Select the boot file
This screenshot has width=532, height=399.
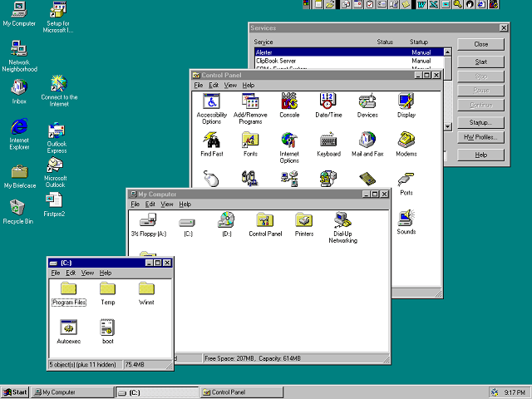click(x=108, y=332)
